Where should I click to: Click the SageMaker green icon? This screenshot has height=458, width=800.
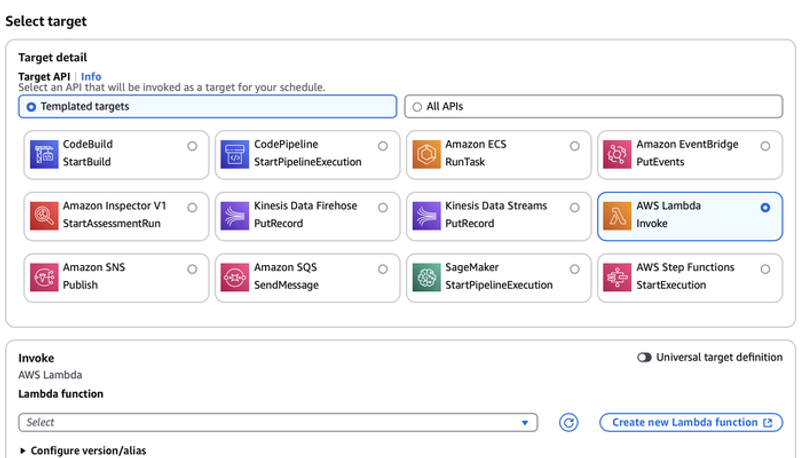coord(426,277)
